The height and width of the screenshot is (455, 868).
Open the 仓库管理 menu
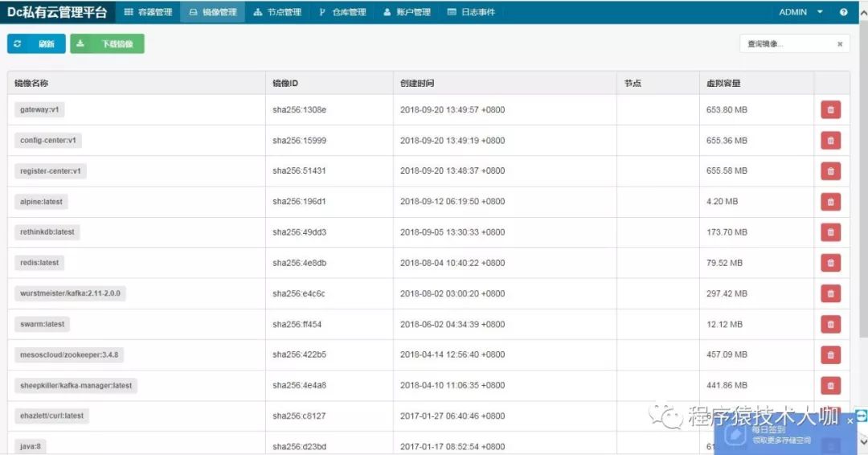point(342,12)
